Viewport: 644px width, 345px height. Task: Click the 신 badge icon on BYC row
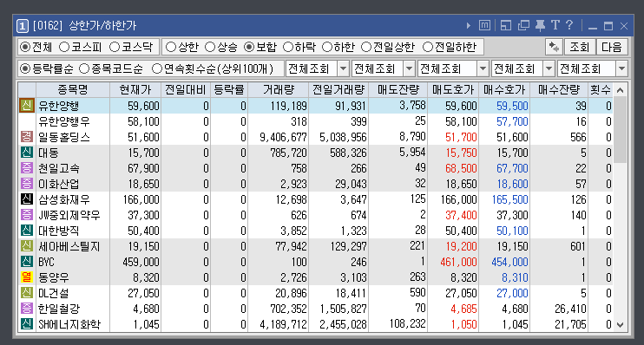pyautogui.click(x=27, y=261)
